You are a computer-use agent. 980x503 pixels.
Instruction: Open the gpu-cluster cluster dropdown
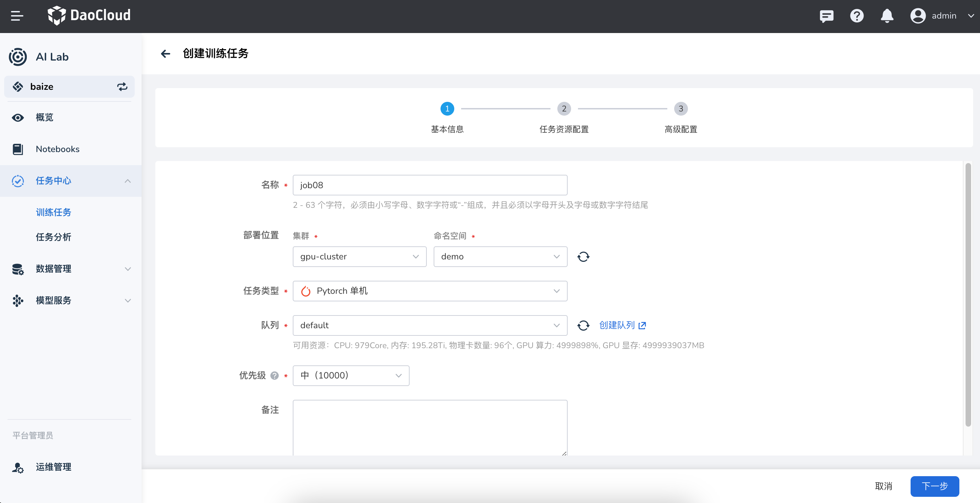[x=359, y=257]
